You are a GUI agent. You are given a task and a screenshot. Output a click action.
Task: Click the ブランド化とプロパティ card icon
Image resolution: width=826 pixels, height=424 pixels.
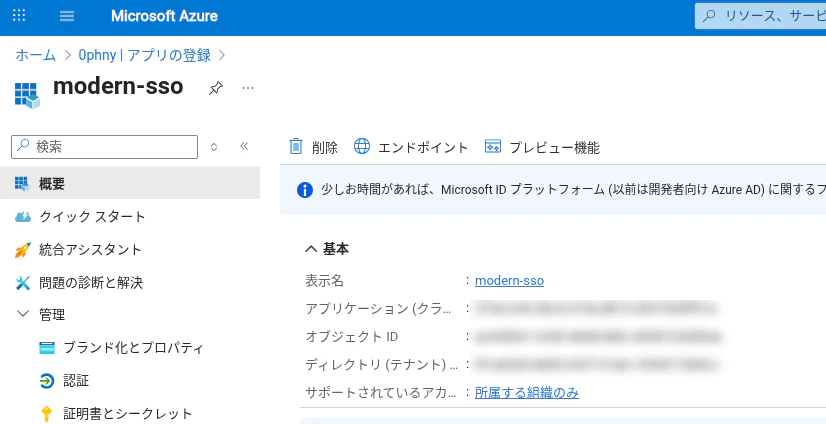[47, 348]
